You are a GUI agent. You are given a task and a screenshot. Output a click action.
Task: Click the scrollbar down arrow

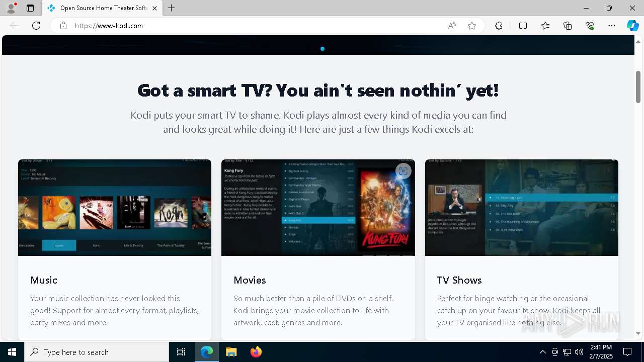[x=638, y=333]
